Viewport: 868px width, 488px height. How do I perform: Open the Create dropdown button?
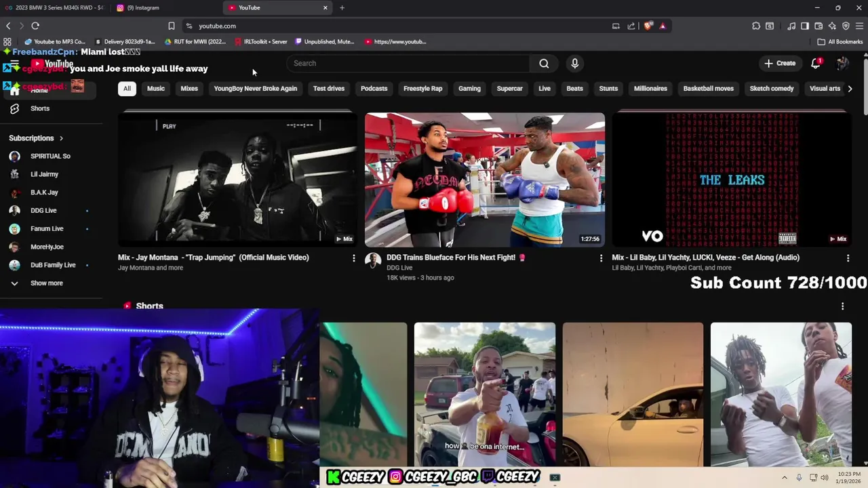(780, 63)
